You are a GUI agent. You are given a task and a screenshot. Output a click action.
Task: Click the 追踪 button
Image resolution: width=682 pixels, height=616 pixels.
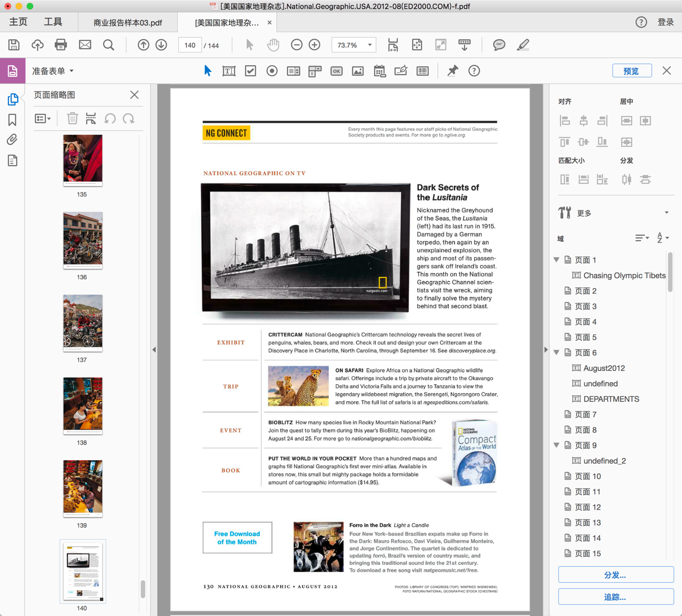(616, 597)
